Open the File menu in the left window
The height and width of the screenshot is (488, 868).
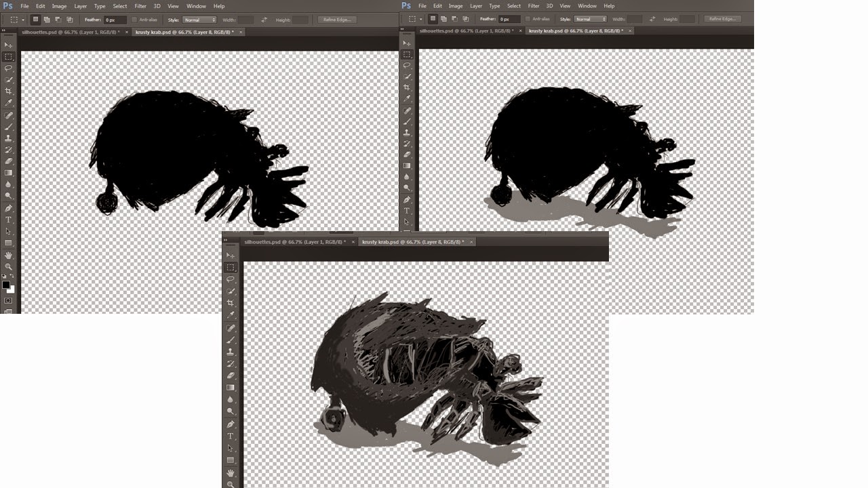(x=24, y=6)
